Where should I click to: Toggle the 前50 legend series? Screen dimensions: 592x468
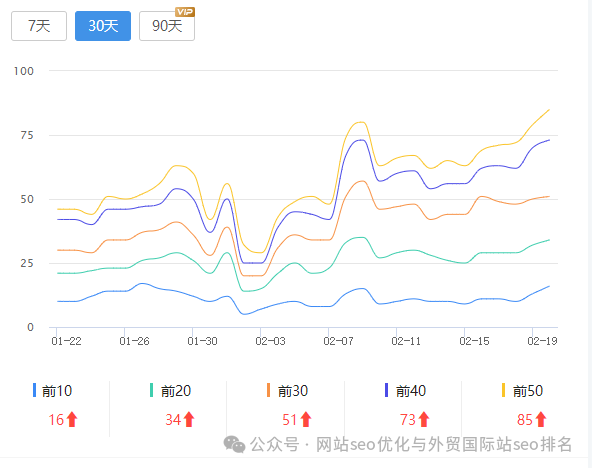coord(522,391)
